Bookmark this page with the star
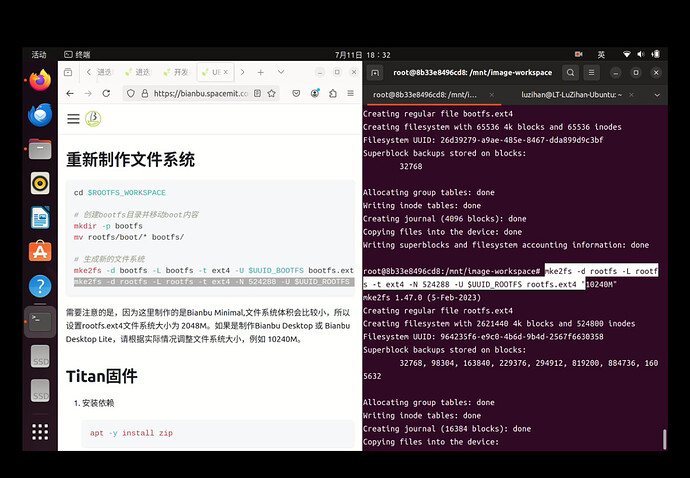Screen dimensions: 690x478 (272, 93)
